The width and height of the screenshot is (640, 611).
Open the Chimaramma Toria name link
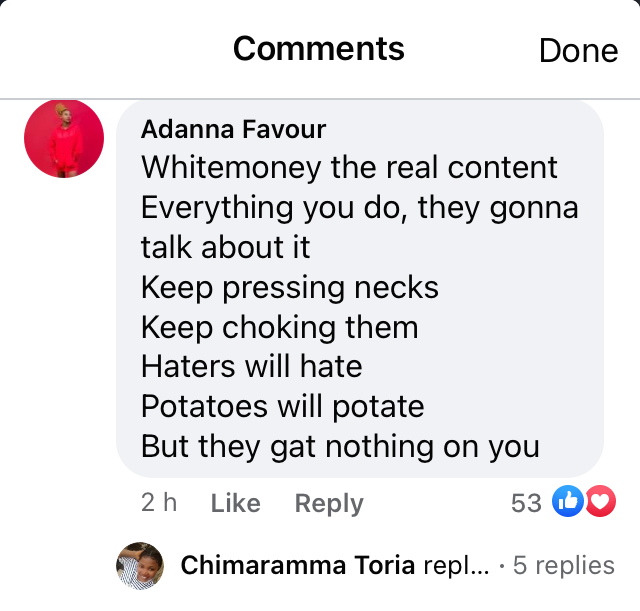[298, 565]
